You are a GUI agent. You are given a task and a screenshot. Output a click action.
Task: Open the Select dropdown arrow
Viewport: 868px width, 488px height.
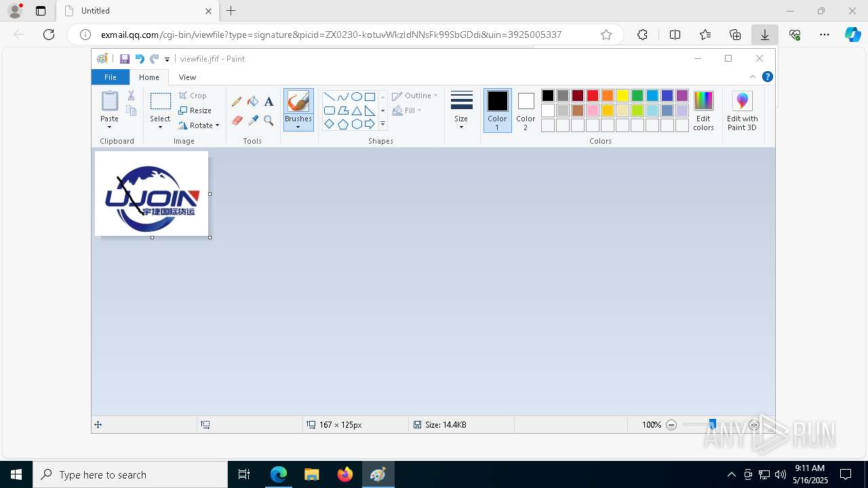[x=160, y=127]
